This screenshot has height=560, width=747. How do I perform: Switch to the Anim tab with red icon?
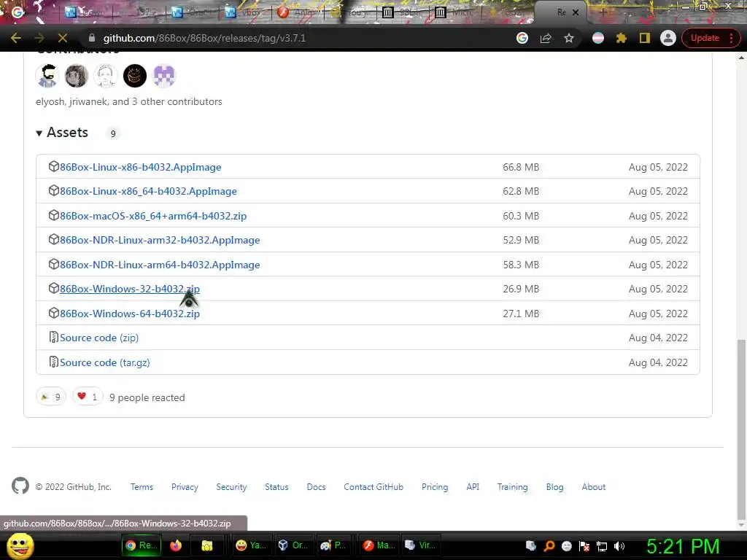coord(298,12)
